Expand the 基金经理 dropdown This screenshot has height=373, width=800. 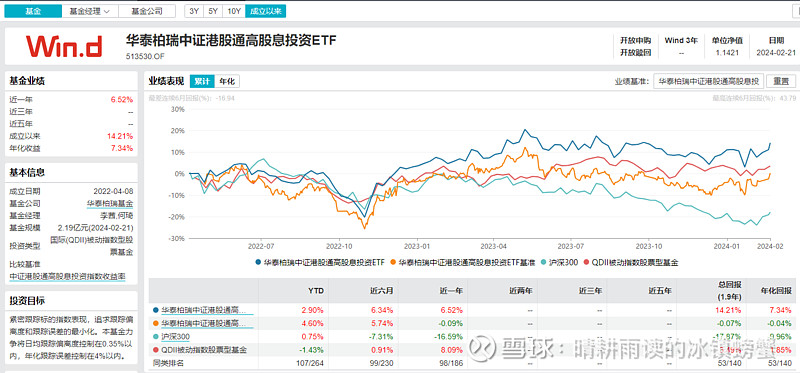(90, 11)
